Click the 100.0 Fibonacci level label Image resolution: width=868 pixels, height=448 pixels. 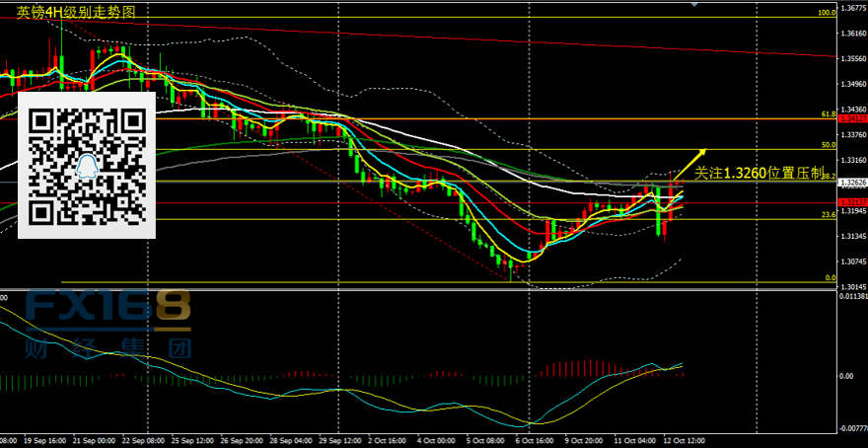tap(826, 13)
